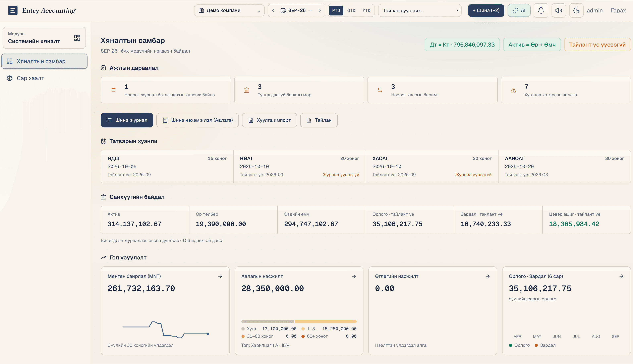Click the sound speaker icon
The width and height of the screenshot is (633, 364).
(x=559, y=10)
